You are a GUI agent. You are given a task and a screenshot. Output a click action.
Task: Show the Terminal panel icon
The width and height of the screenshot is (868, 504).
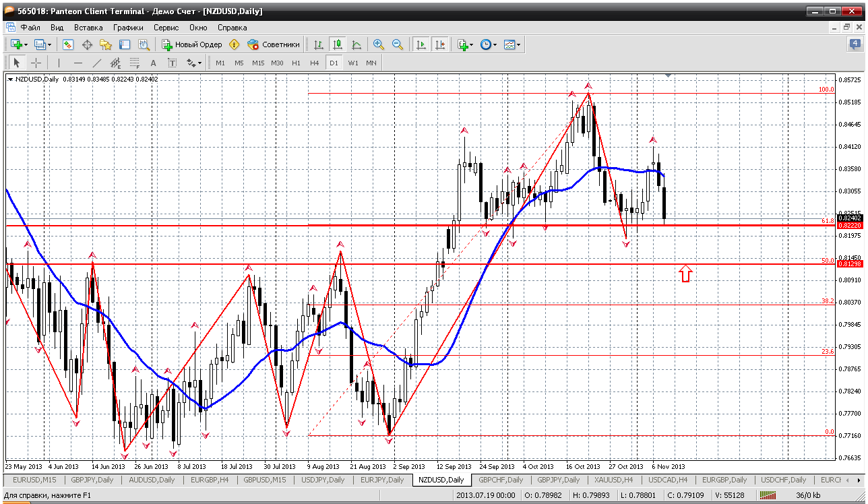pyautogui.click(x=125, y=44)
